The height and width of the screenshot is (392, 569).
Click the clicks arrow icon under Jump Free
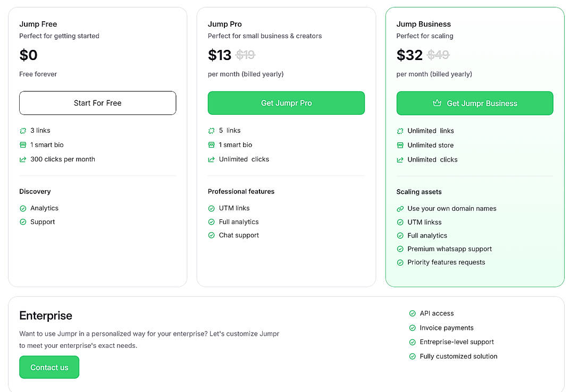point(22,159)
